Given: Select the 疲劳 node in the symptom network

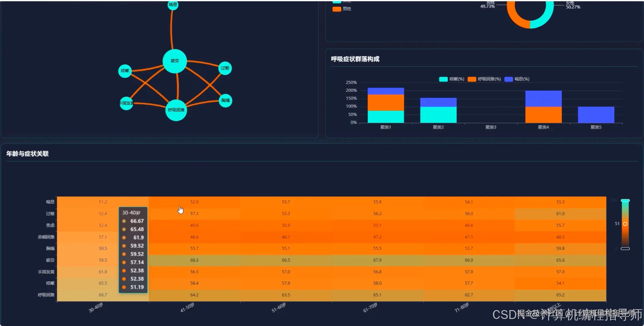Looking at the screenshot, I should (175, 61).
